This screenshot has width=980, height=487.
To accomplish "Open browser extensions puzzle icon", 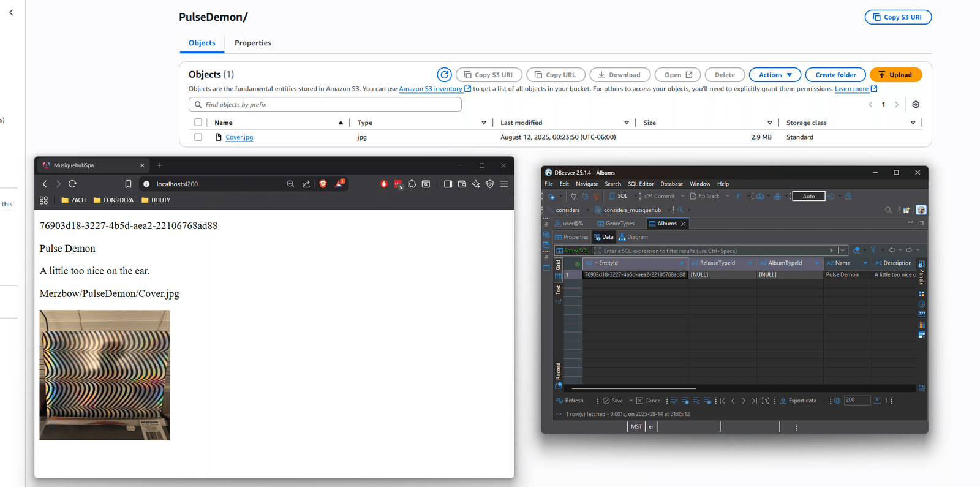I will point(412,184).
